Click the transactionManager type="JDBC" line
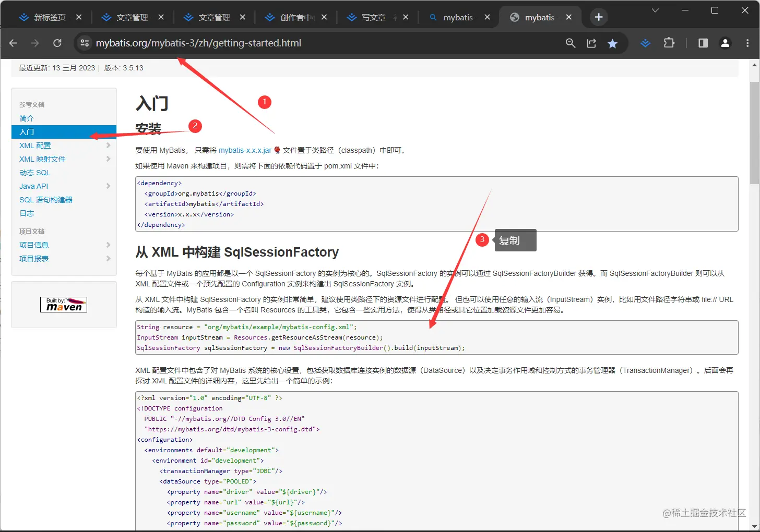Image resolution: width=760 pixels, height=532 pixels. click(221, 471)
